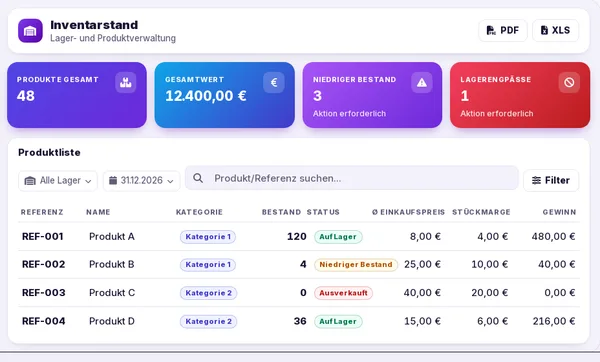This screenshot has height=362, width=600.
Task: Click the purple warehouse Inventarstand icon
Action: tap(30, 31)
